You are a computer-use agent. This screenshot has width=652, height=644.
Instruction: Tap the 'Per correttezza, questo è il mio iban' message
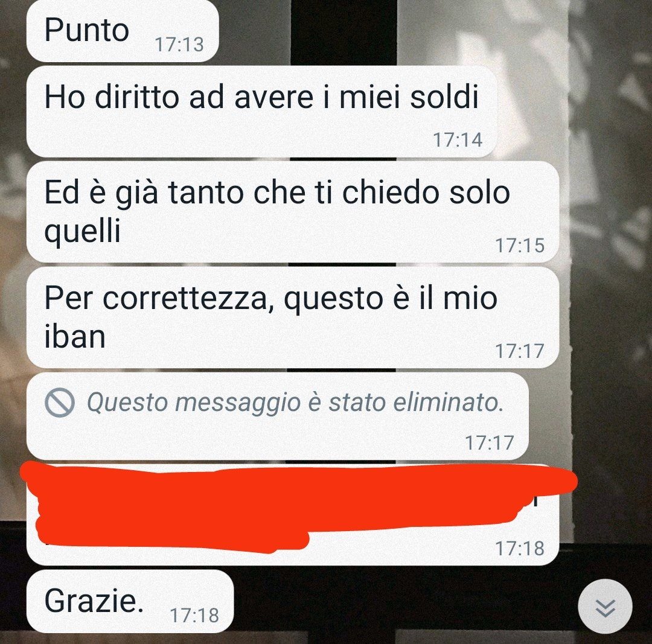[293, 317]
